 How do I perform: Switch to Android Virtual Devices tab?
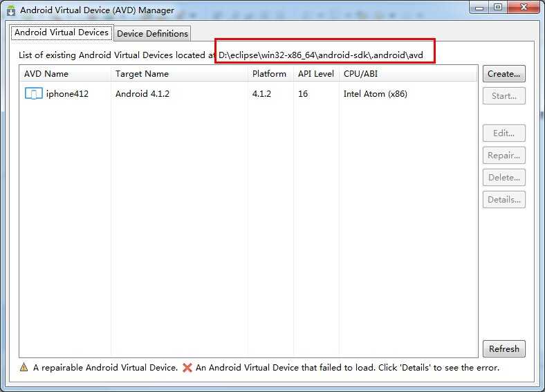[x=62, y=32]
